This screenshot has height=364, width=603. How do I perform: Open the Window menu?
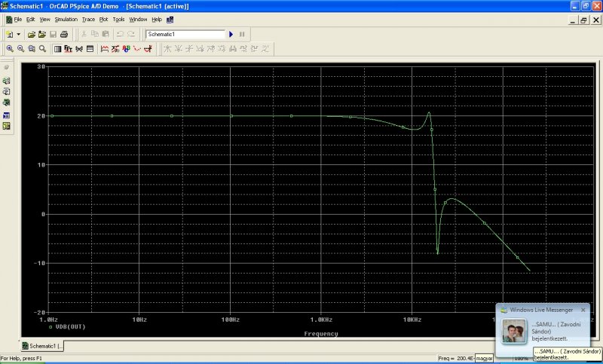coord(138,20)
